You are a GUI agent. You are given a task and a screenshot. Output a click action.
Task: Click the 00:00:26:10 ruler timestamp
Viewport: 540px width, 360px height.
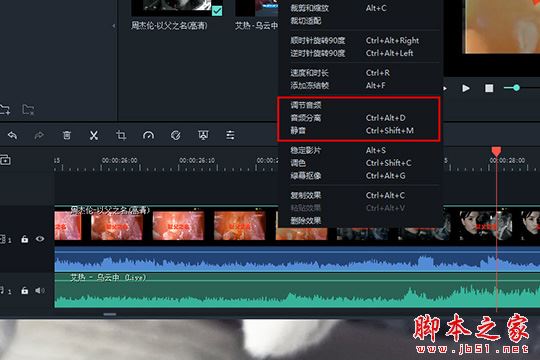(197, 161)
